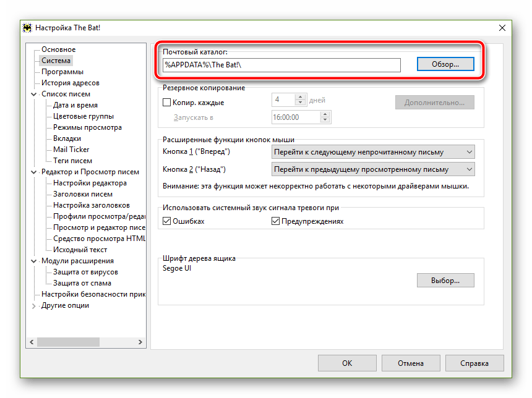This screenshot has width=532, height=398.
Task: Select Список писем tree item
Action: pyautogui.click(x=66, y=94)
